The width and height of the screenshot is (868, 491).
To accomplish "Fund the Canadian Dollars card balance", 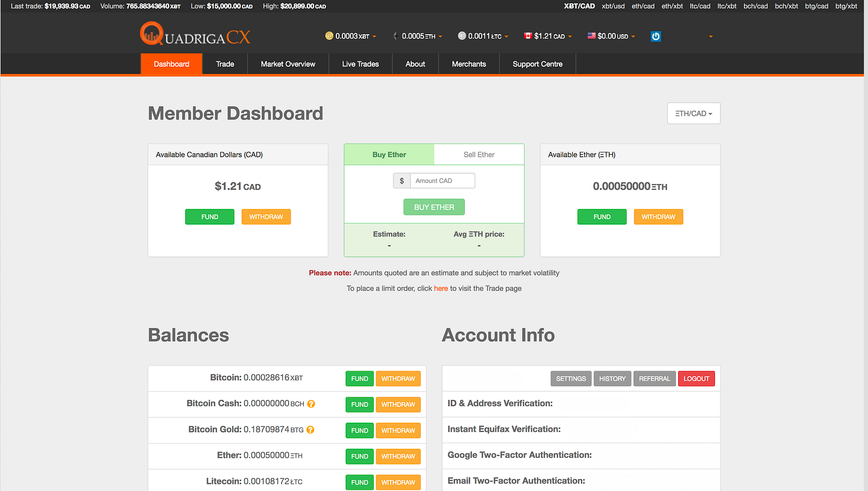I will [x=210, y=217].
